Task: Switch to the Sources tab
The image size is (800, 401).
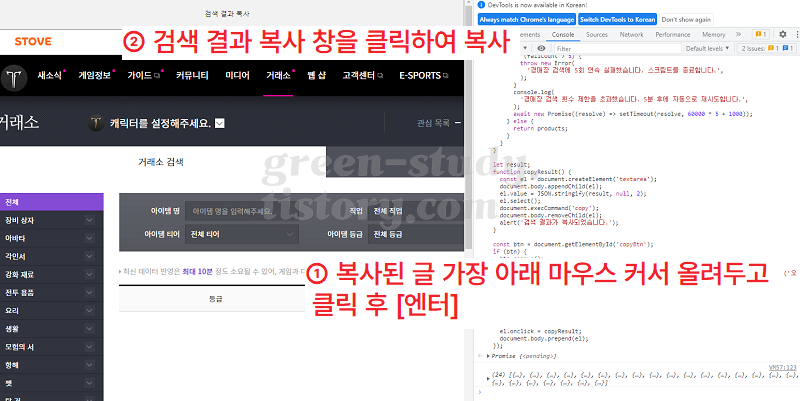Action: [596, 35]
